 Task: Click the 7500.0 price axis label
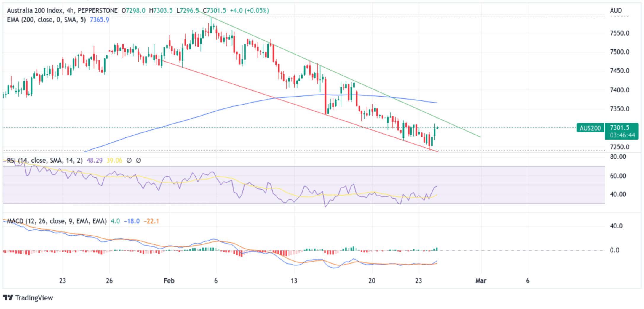tap(619, 52)
